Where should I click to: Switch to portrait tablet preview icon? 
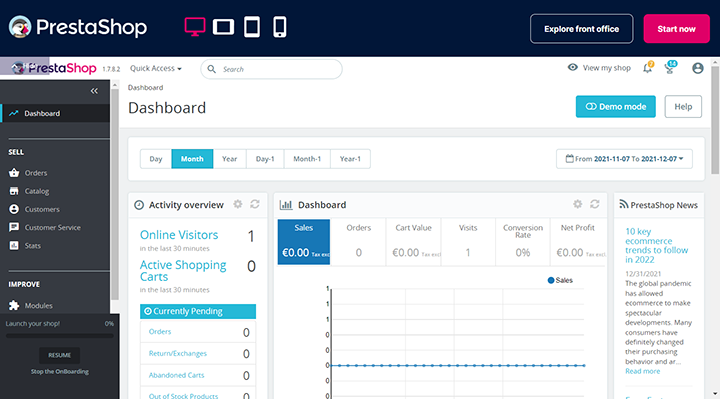click(x=252, y=27)
